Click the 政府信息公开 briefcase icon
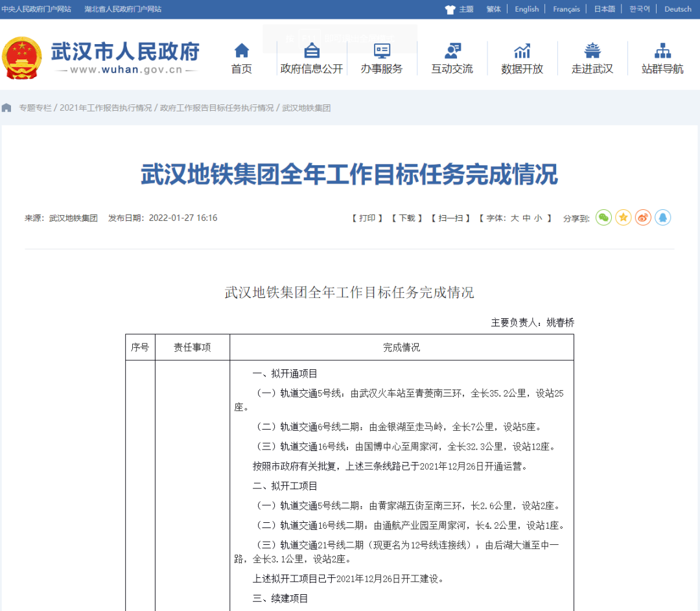 pos(312,51)
